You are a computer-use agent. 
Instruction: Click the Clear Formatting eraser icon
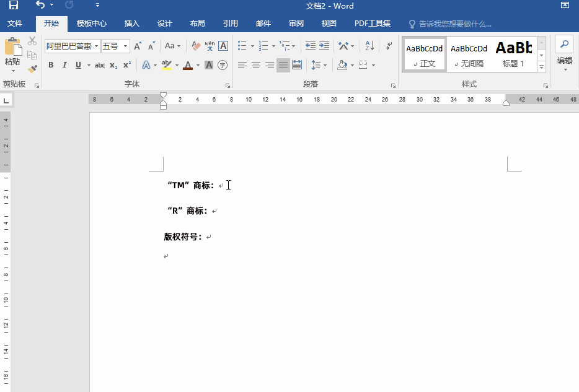pos(197,46)
